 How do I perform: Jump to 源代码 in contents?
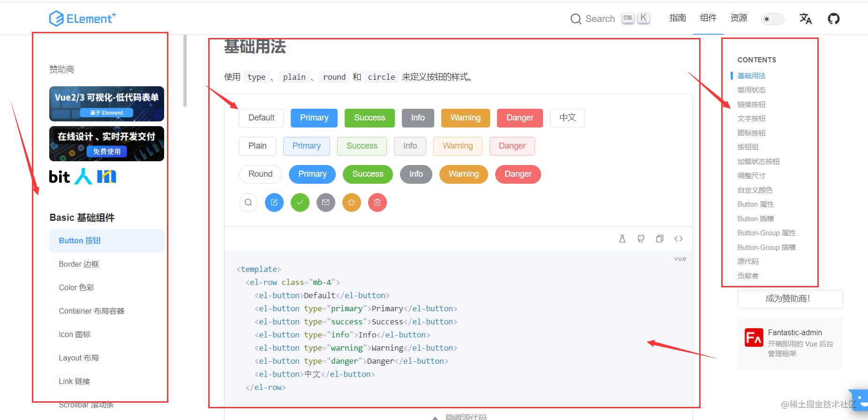pos(748,261)
